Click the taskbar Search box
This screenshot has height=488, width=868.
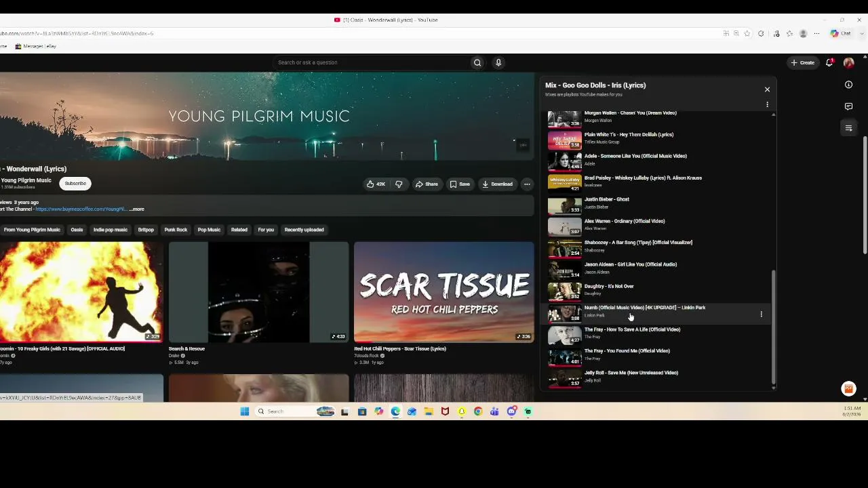(295, 411)
